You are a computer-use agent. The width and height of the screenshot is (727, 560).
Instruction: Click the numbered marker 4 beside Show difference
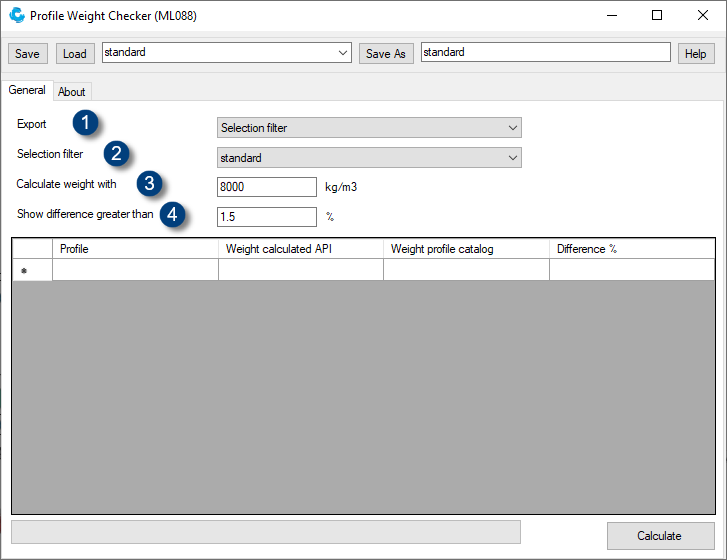pos(174,214)
